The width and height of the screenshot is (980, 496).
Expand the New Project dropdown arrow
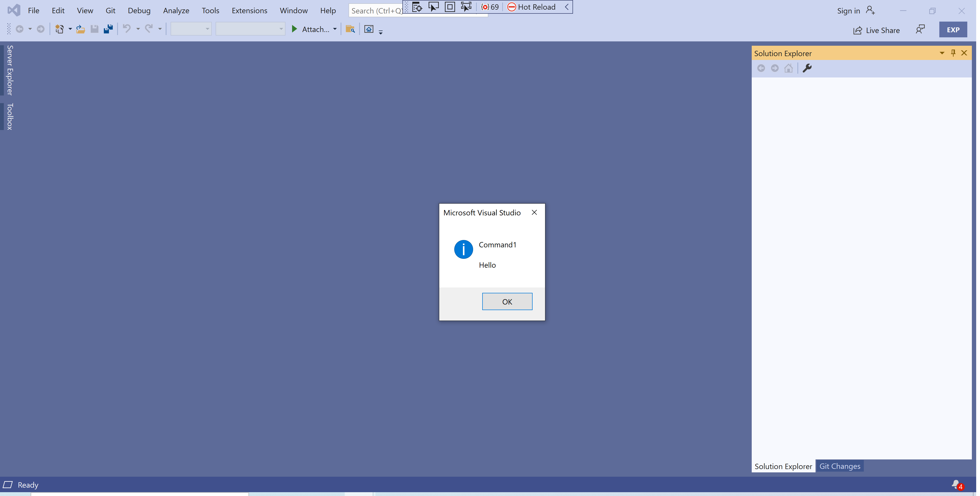[70, 29]
